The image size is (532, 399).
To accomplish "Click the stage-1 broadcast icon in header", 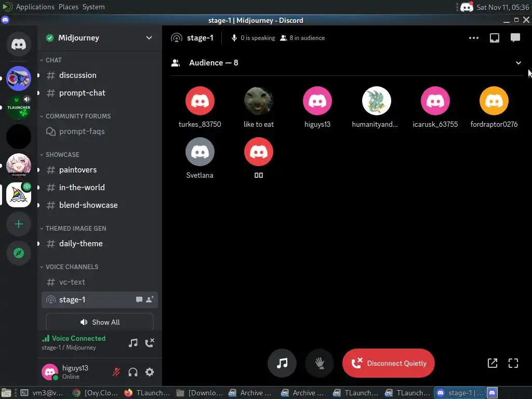I will pyautogui.click(x=177, y=37).
